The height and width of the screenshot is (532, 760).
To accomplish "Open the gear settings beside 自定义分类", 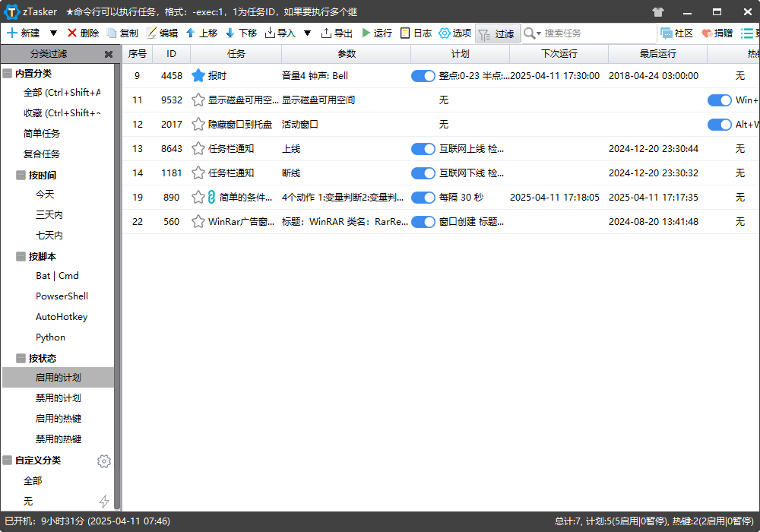I will pyautogui.click(x=104, y=461).
